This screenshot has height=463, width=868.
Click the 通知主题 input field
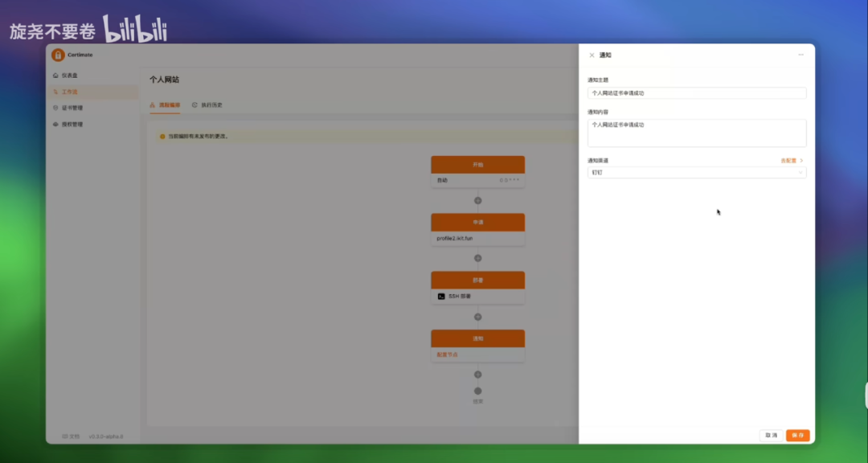(x=696, y=93)
